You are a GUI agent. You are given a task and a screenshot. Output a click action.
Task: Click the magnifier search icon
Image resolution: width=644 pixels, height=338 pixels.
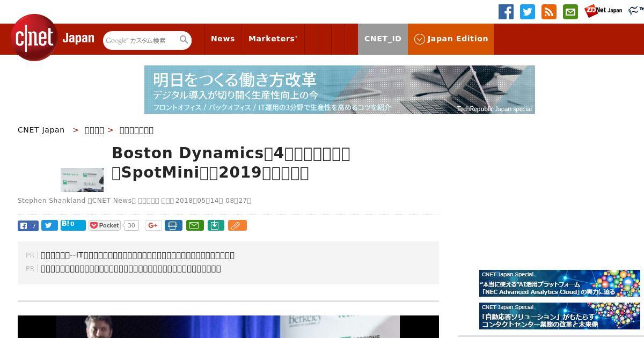184,40
